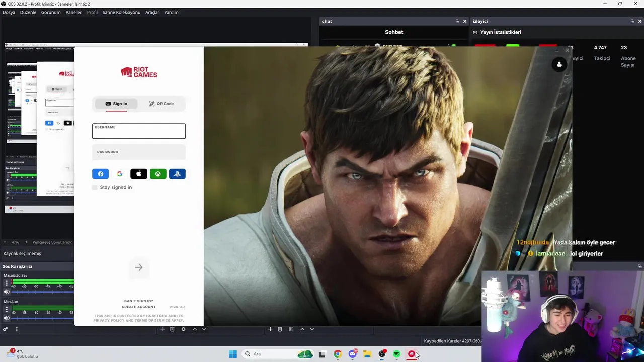Sign in with PlayStation icon

tap(177, 174)
